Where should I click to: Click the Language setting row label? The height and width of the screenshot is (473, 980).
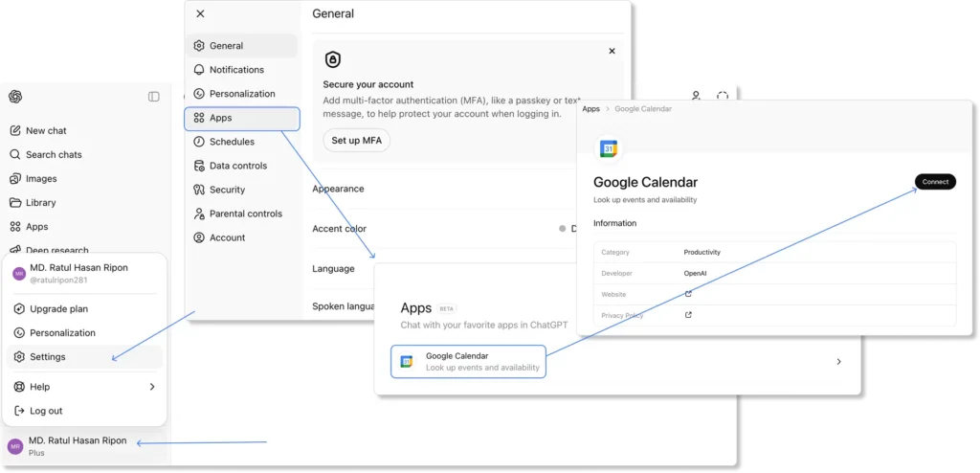click(333, 268)
